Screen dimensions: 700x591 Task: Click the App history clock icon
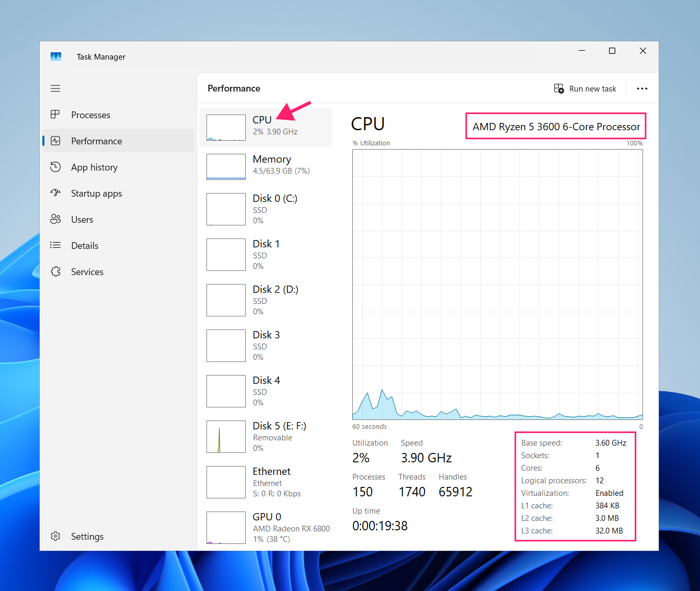[55, 167]
